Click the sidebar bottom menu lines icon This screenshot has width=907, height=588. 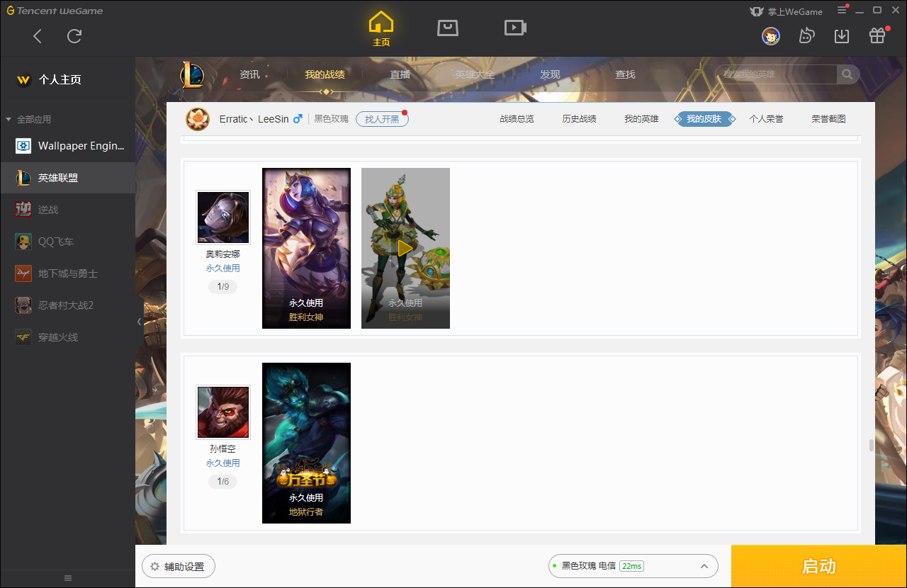(68, 578)
